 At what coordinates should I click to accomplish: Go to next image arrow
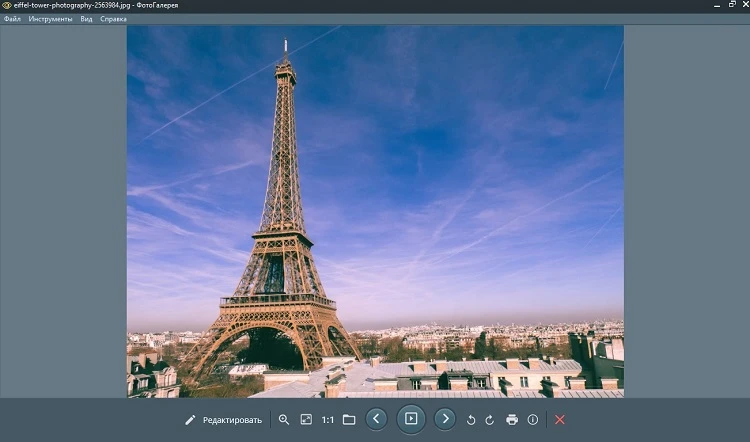(x=445, y=419)
